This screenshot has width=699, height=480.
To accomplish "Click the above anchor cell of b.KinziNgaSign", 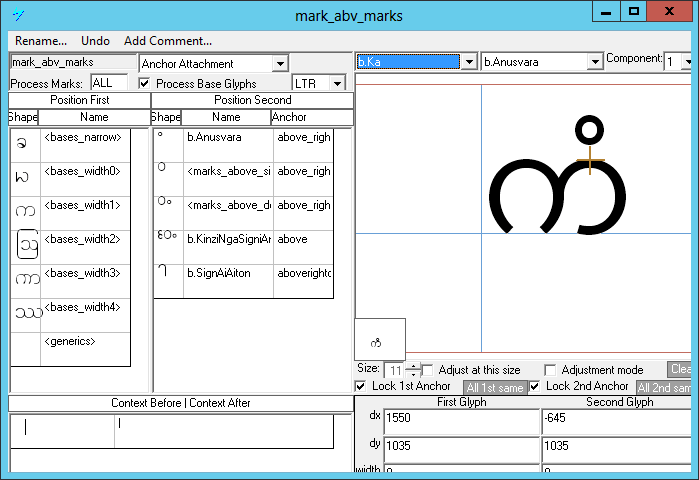I will click(x=303, y=247).
